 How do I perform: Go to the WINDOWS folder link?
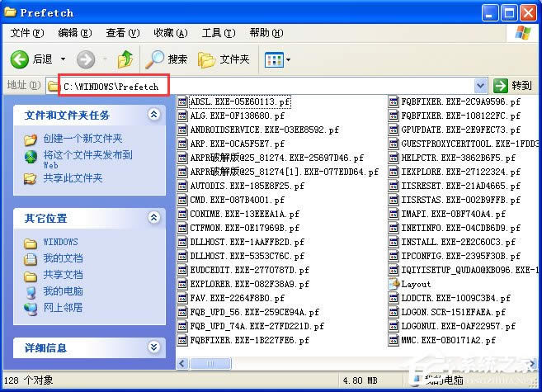coord(61,242)
